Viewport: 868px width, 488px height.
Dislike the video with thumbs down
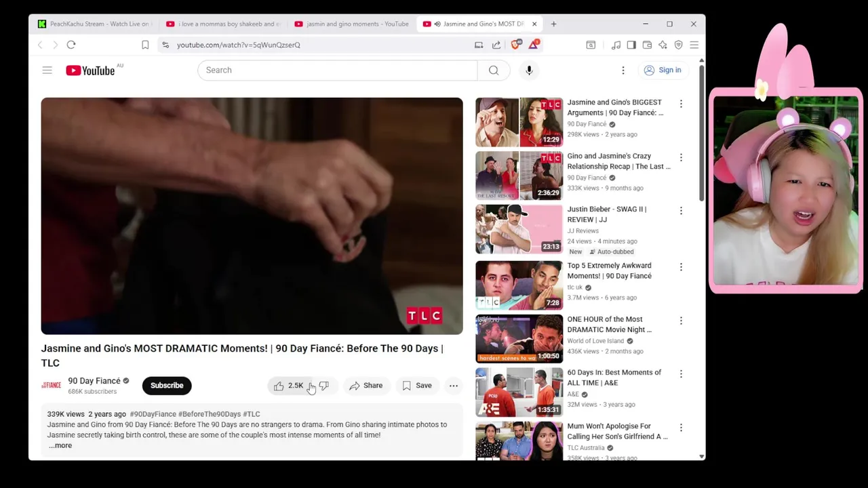pyautogui.click(x=324, y=386)
